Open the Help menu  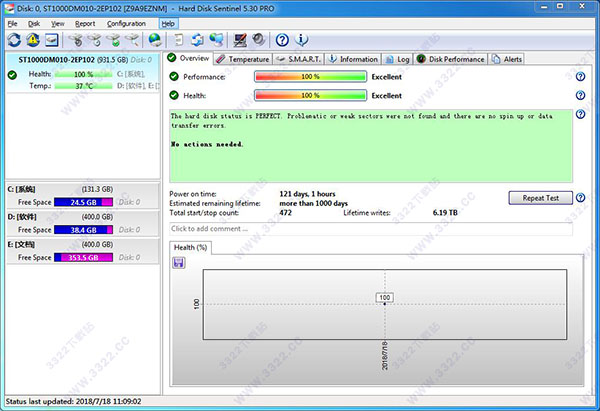point(168,24)
